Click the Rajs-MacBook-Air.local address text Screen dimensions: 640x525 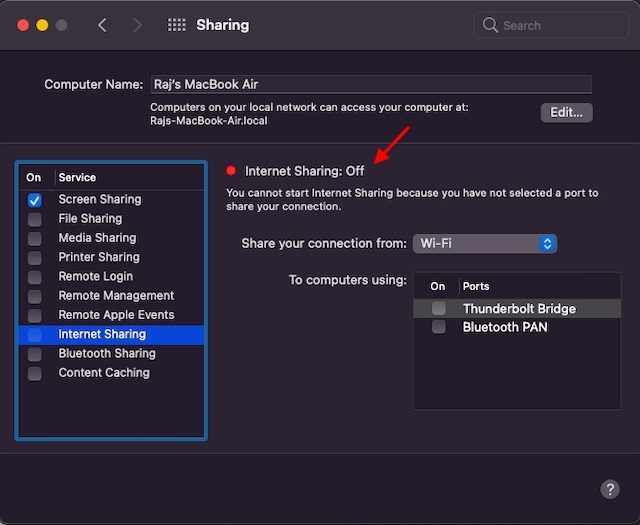(209, 121)
